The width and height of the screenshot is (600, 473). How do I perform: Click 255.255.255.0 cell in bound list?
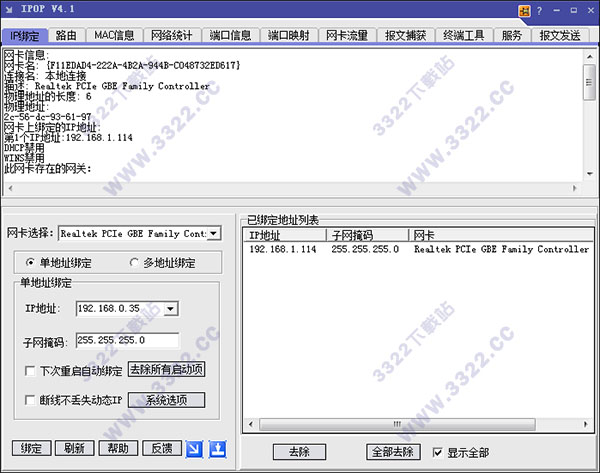pyautogui.click(x=365, y=249)
